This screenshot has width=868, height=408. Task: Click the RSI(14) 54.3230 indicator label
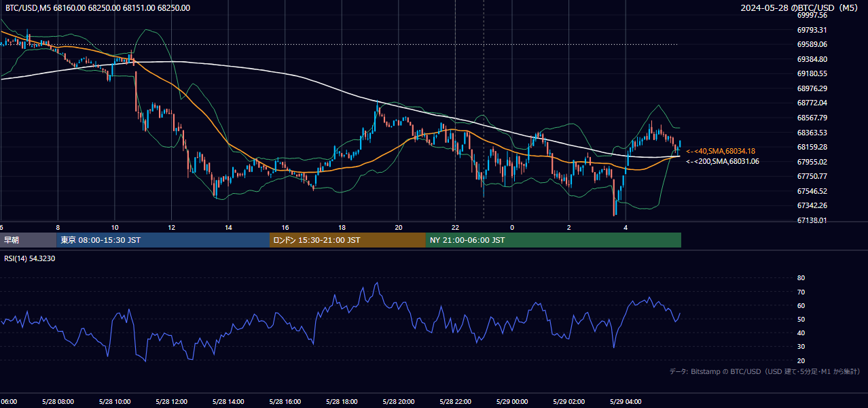(30, 258)
